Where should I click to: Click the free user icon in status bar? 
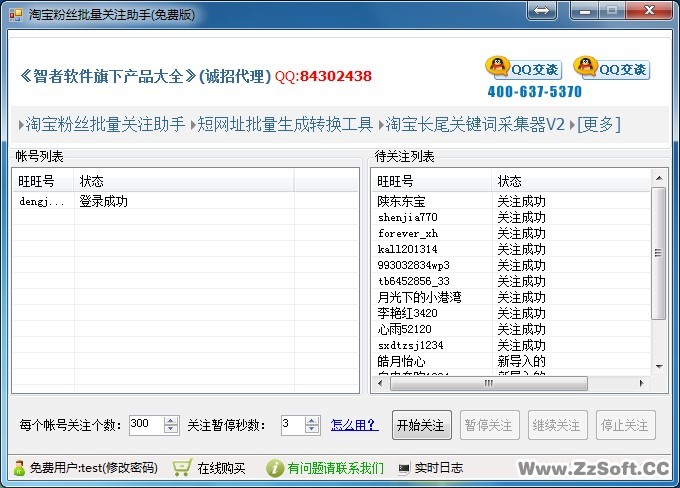[x=19, y=468]
